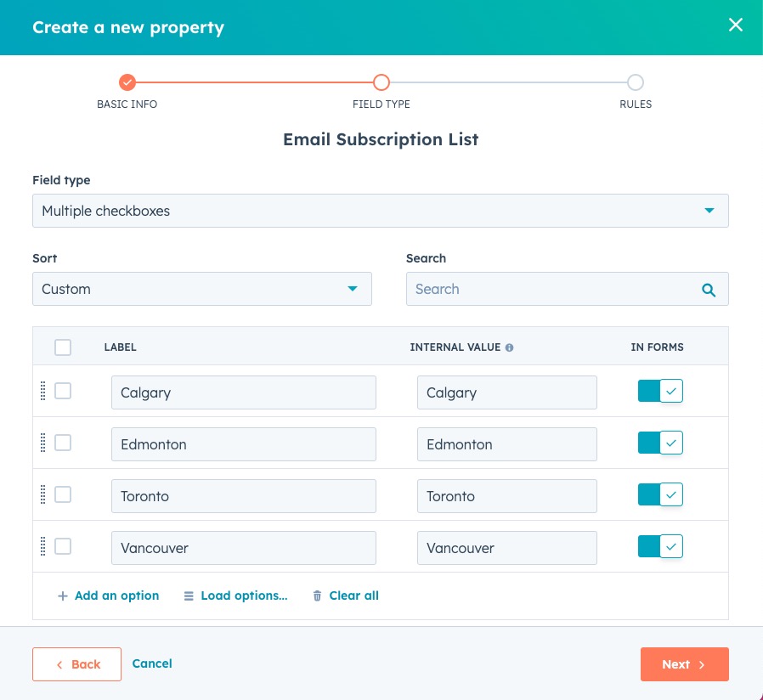763x700 pixels.
Task: Click the completed Basic Info step circle
Action: (x=127, y=82)
